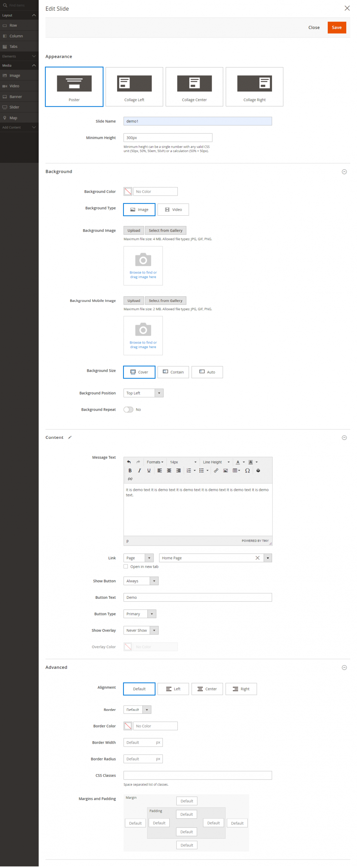
Task: Click the insert widget cube icon
Action: [258, 470]
